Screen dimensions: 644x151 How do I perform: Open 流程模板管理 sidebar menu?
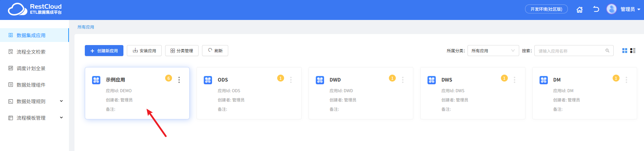(34, 118)
